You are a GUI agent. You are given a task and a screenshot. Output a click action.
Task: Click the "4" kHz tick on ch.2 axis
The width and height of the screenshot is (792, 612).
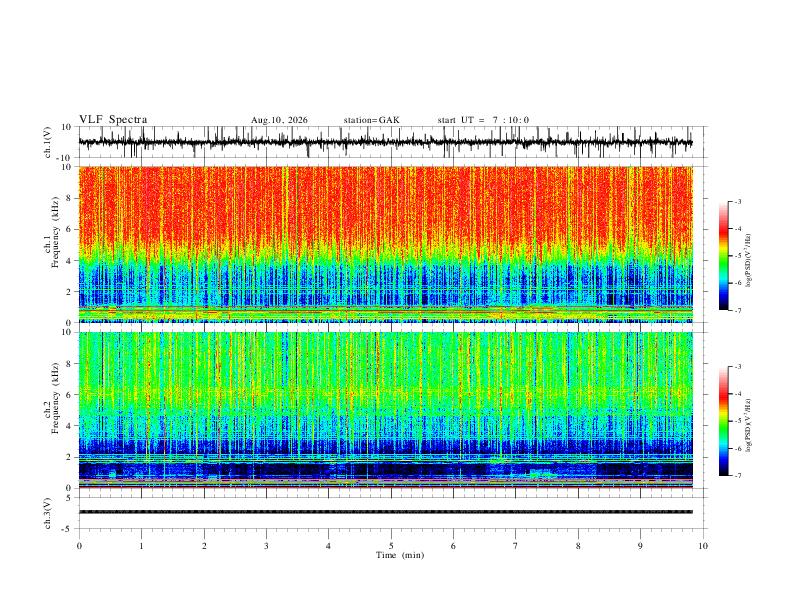tap(69, 426)
